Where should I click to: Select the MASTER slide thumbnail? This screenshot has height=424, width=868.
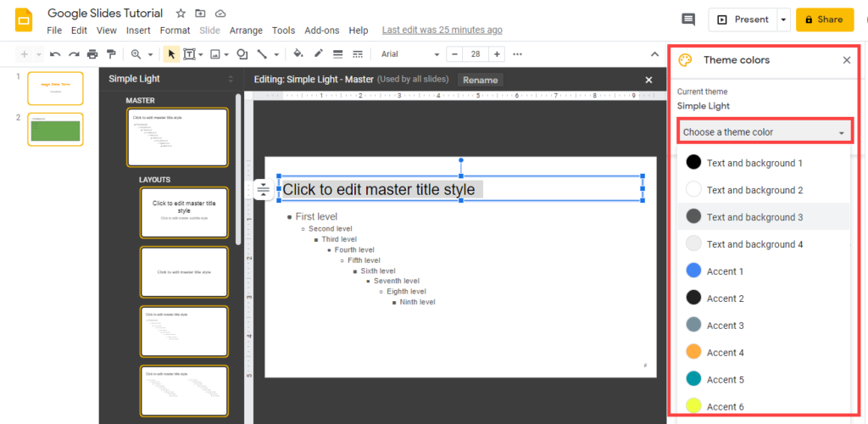(x=177, y=137)
